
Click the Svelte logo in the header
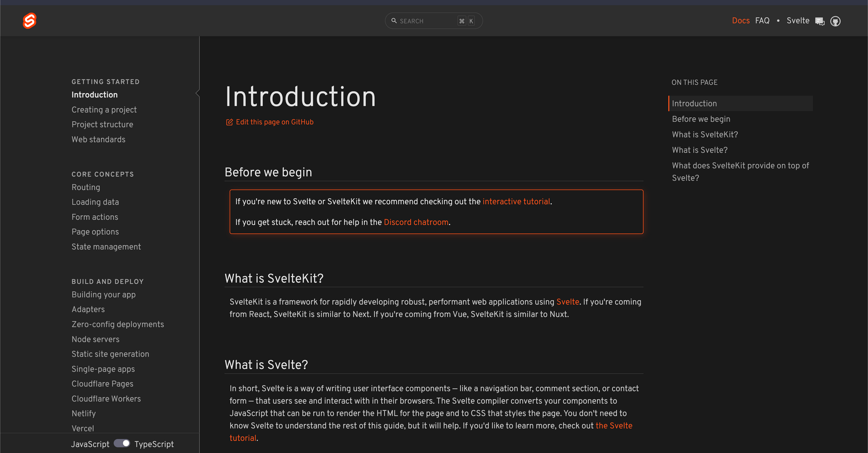pos(30,21)
